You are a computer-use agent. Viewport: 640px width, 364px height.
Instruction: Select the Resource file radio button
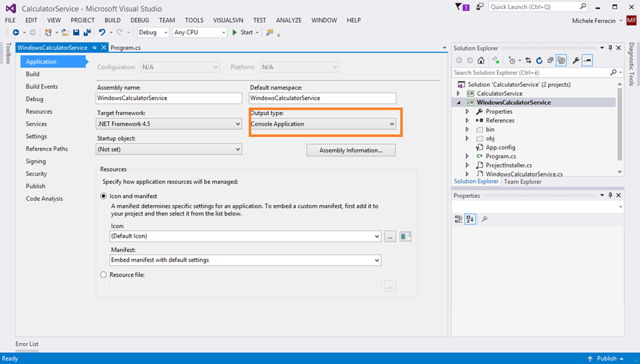104,275
